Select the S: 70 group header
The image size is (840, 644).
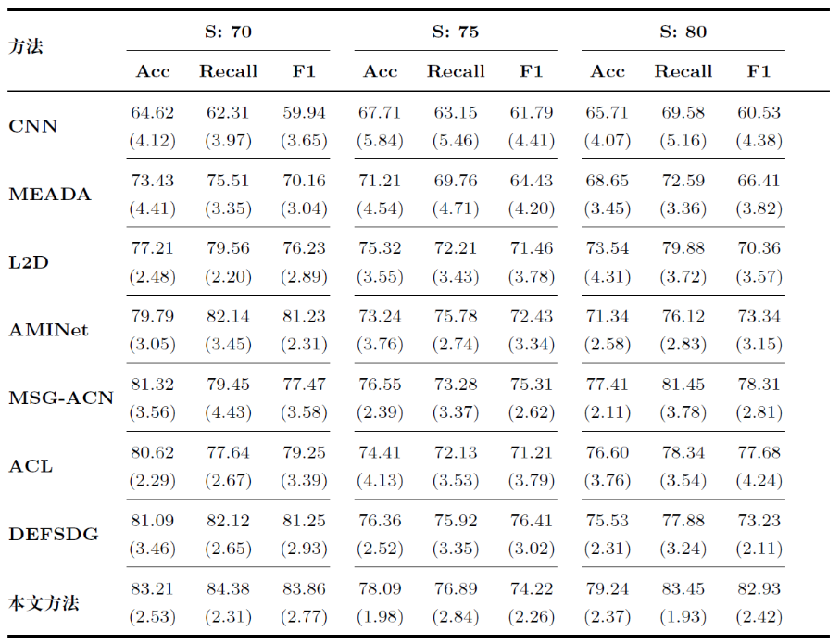click(228, 32)
